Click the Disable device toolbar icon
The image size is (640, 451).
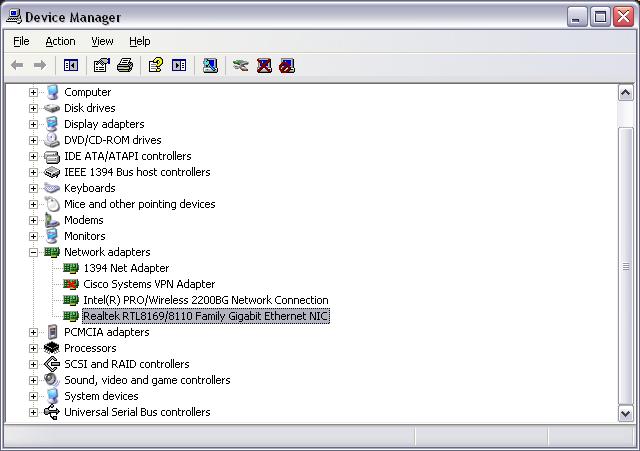click(287, 65)
